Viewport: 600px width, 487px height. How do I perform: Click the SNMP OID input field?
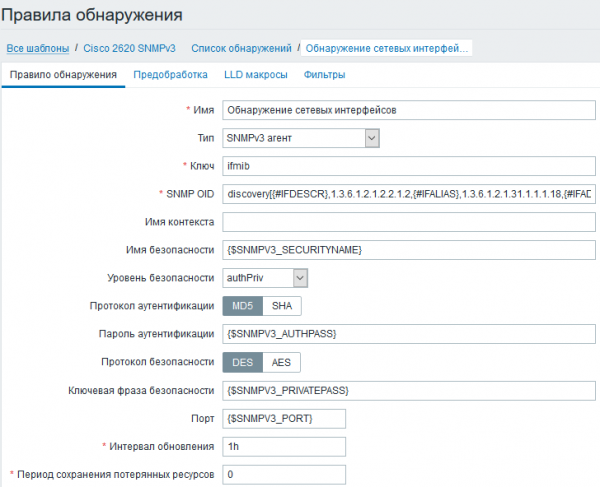(x=408, y=193)
